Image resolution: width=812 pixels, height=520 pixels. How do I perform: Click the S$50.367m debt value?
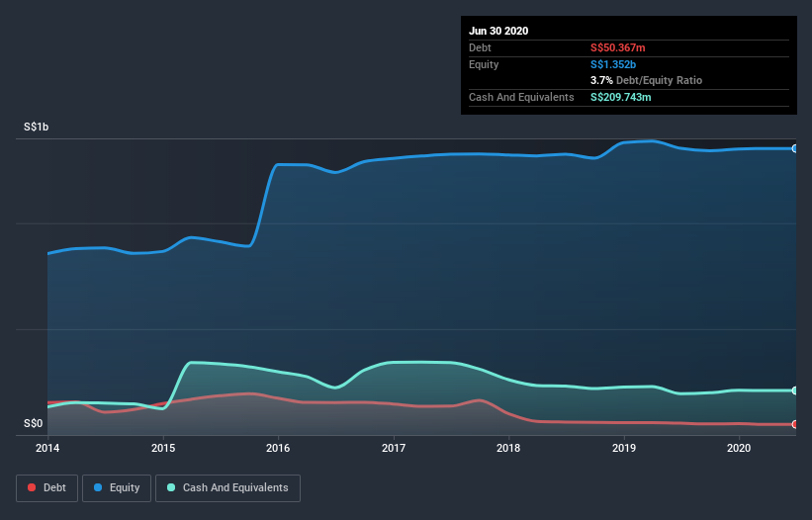[x=618, y=48]
